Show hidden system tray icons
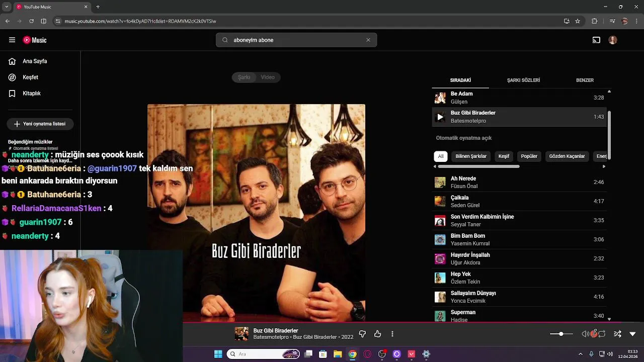644x362 pixels. [x=580, y=354]
